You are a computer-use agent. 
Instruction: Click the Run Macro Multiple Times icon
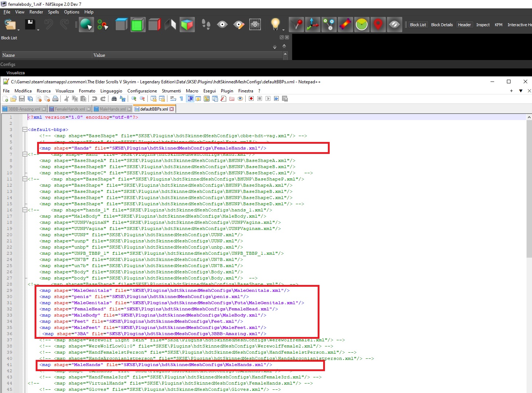(276, 99)
